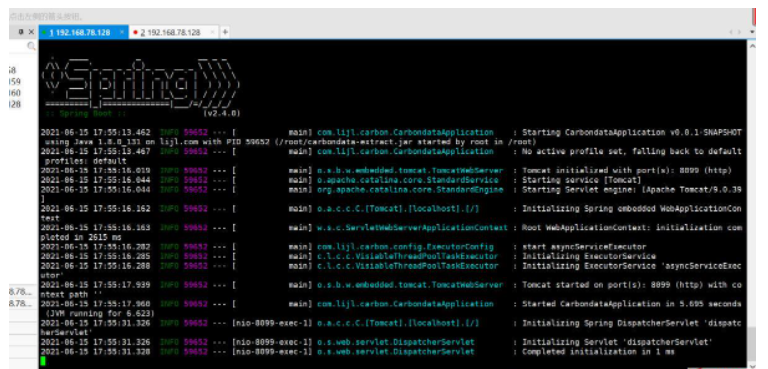Click 'Started CarbondataApplication in 5.695 seconds'

[x=632, y=304]
